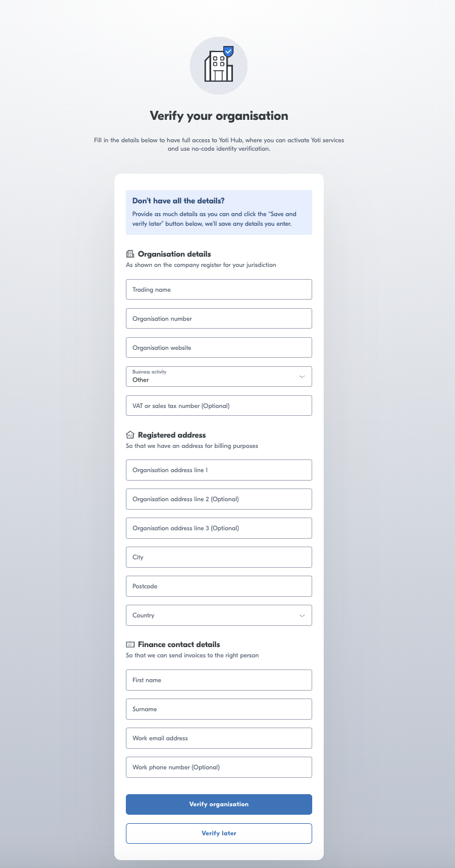The height and width of the screenshot is (868, 455).
Task: Open the Country dropdown chevron
Action: click(x=302, y=616)
